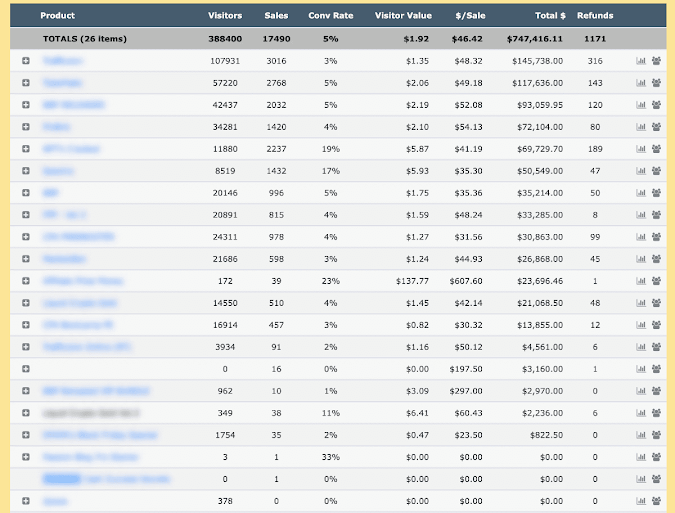Image resolution: width=675 pixels, height=513 pixels.
Task: Click people icon in the 378 visitors row
Action: click(x=656, y=501)
